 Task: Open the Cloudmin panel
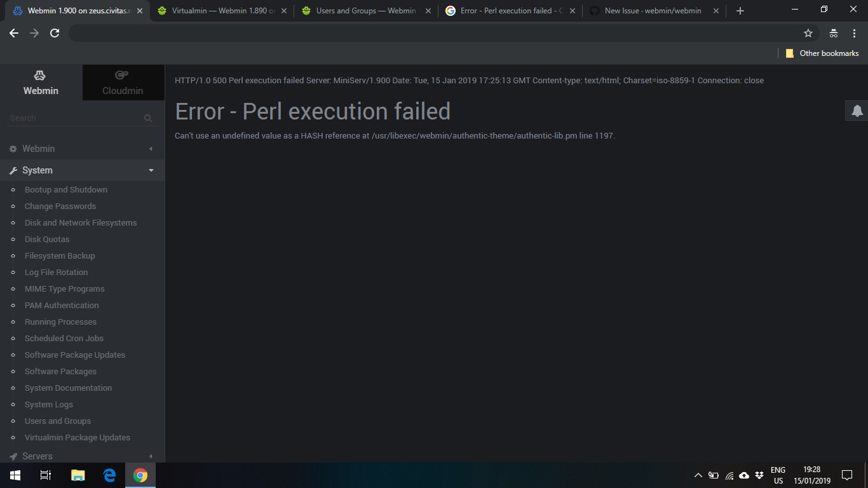click(123, 83)
